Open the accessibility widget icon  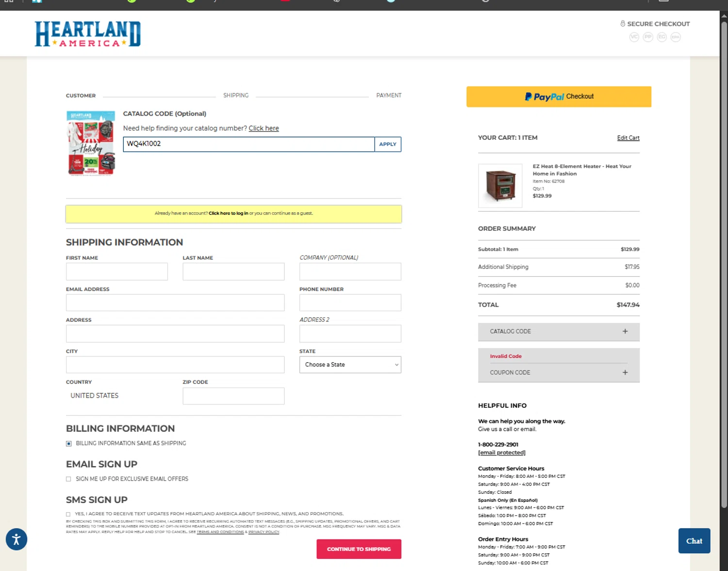pyautogui.click(x=16, y=539)
